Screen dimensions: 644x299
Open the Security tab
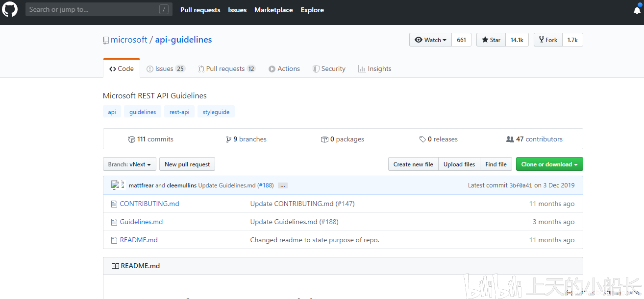pos(329,69)
